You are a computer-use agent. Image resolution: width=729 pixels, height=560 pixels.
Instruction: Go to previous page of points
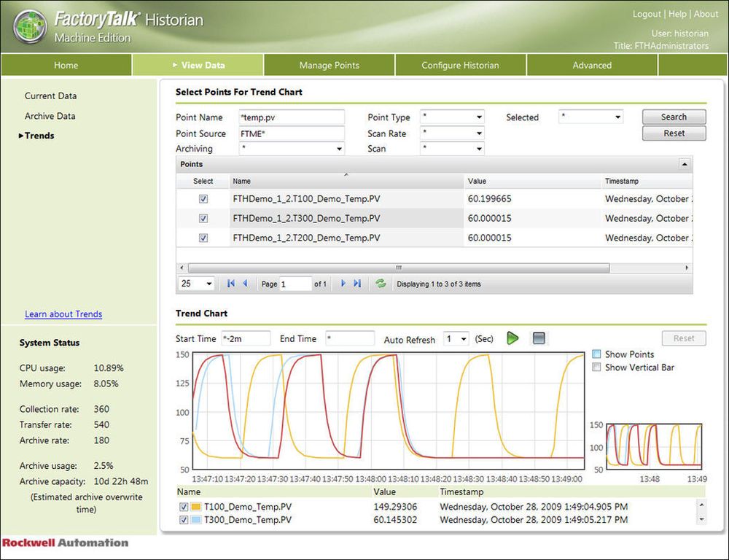tap(245, 284)
